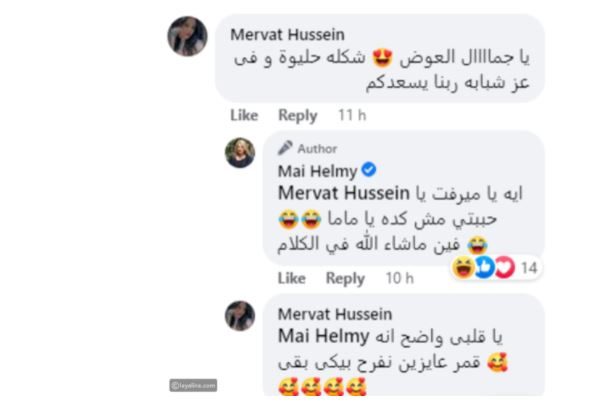Open Mervat Hussein's top comment avatar
Screen dimensions: 606x416
coord(187,36)
